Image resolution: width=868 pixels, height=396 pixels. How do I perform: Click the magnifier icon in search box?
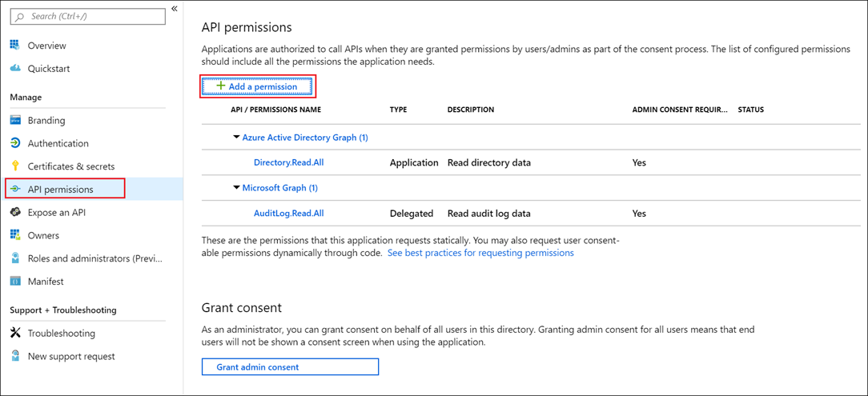tap(21, 17)
